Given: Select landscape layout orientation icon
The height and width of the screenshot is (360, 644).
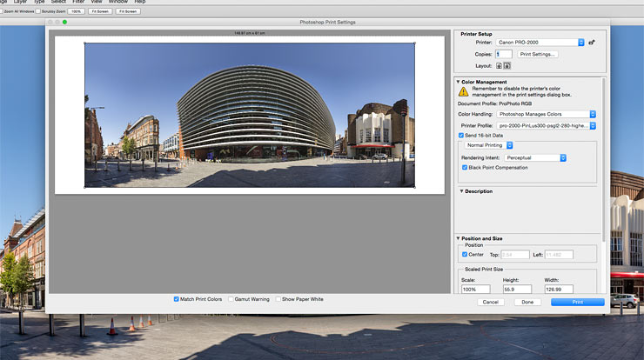Looking at the screenshot, I should point(507,66).
